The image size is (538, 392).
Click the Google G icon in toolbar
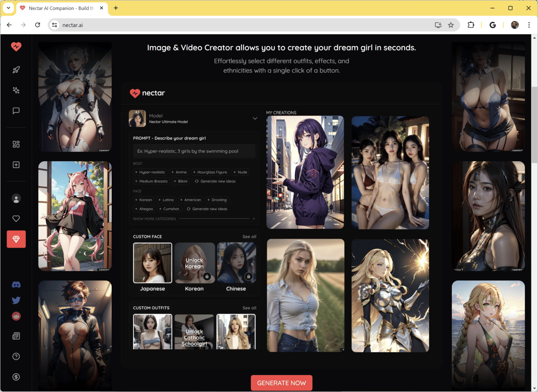click(x=492, y=25)
